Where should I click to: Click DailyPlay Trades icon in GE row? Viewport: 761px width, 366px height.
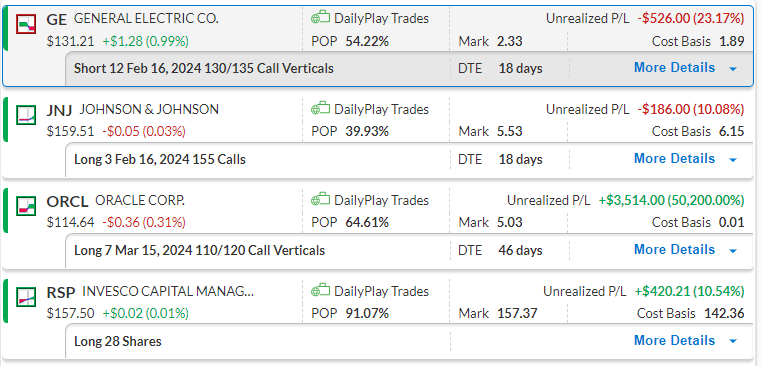[320, 18]
